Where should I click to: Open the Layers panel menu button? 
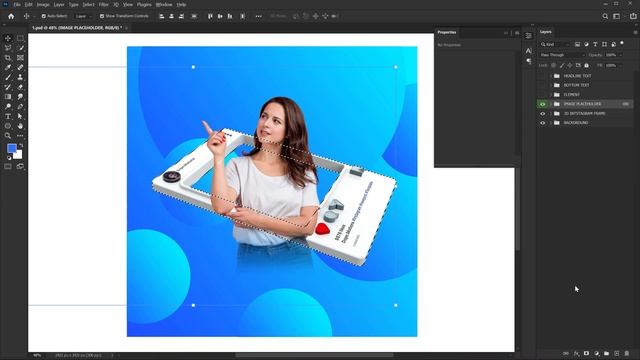[x=635, y=32]
